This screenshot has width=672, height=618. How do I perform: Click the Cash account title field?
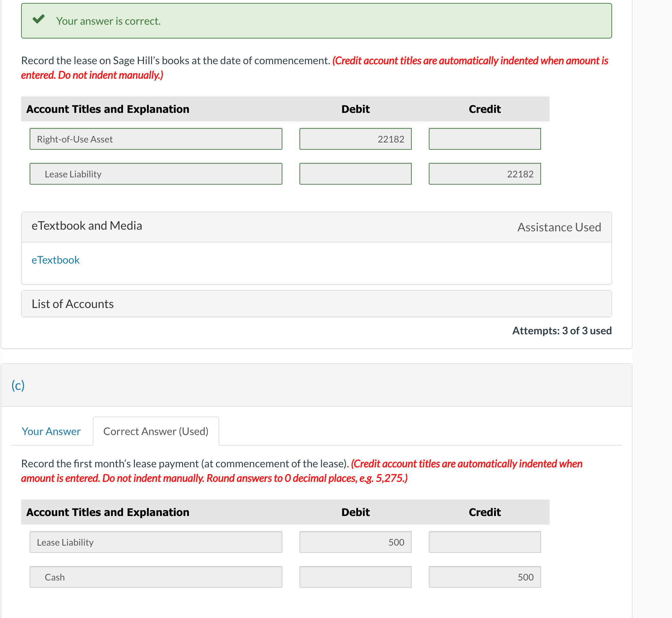[156, 577]
